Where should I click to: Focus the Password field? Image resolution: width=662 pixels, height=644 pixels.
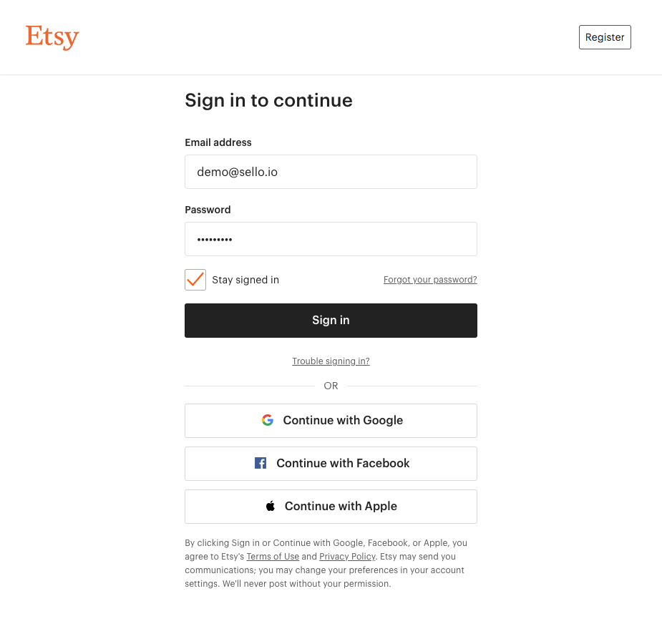(331, 239)
